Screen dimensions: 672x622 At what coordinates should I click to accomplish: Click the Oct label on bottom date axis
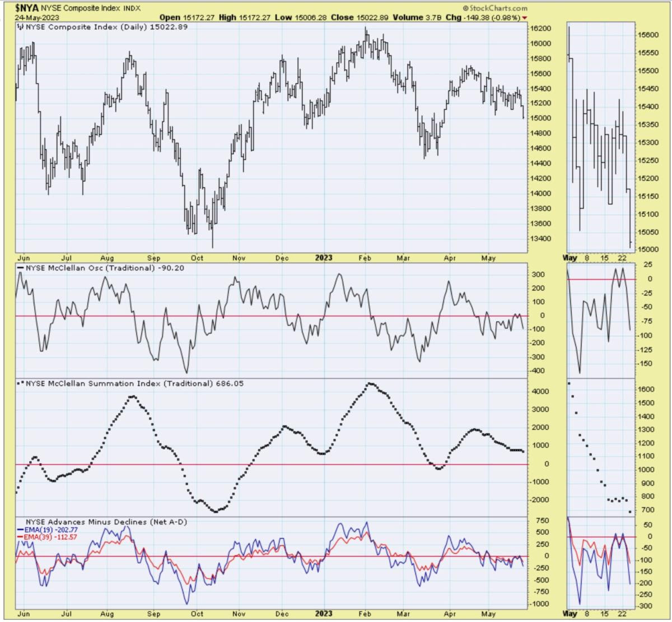coord(197,614)
